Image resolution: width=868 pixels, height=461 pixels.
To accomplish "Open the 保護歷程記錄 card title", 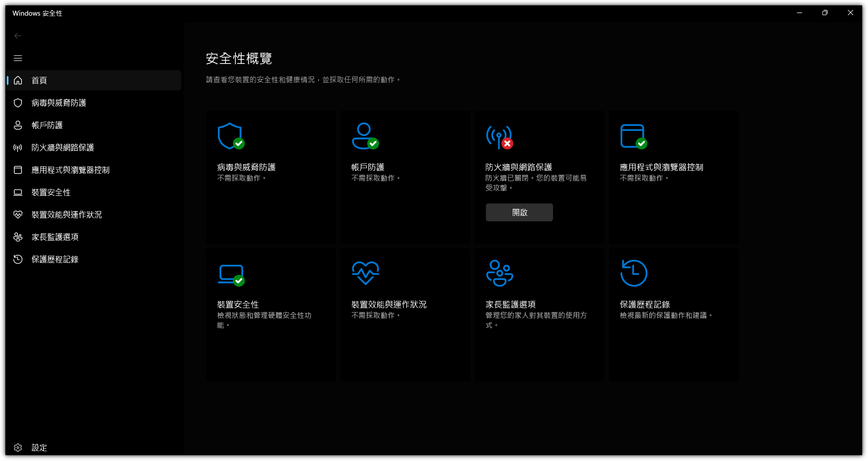I will (x=645, y=305).
